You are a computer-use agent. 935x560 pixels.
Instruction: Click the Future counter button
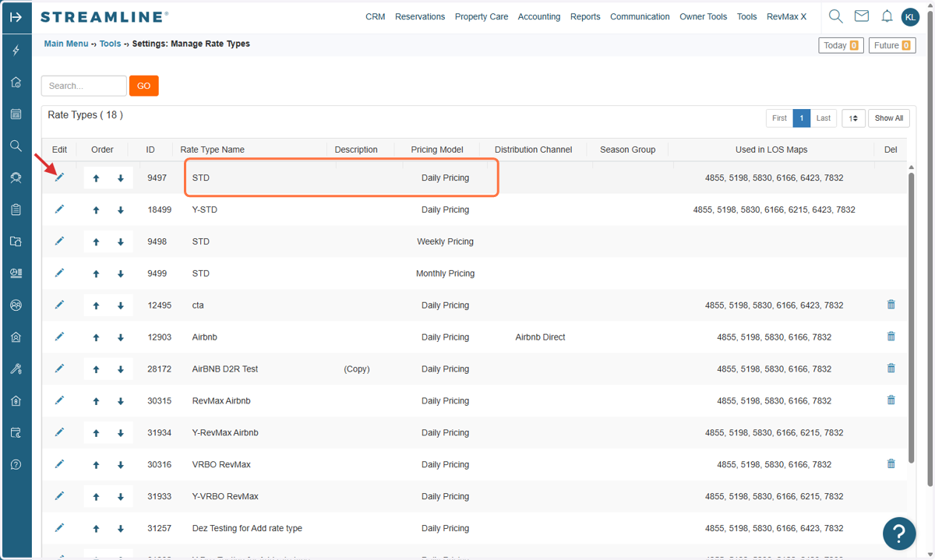[x=892, y=45]
